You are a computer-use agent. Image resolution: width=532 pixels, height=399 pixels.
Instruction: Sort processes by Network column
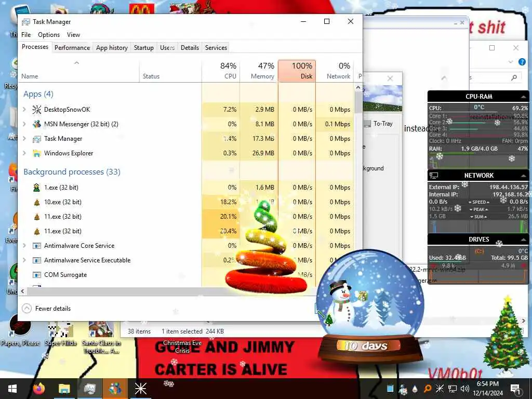tap(335, 71)
